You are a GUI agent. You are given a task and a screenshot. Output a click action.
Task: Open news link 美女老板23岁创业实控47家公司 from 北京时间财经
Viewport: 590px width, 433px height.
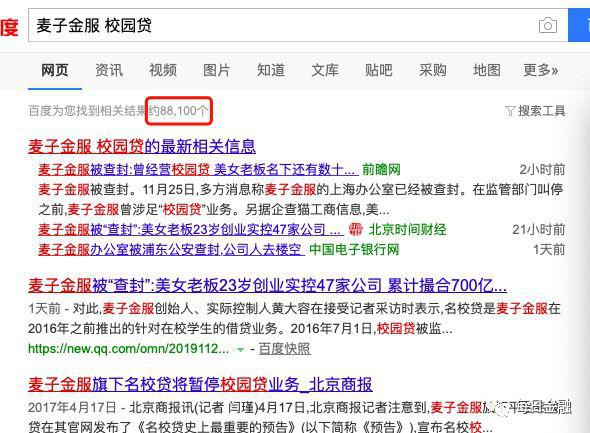(x=190, y=229)
